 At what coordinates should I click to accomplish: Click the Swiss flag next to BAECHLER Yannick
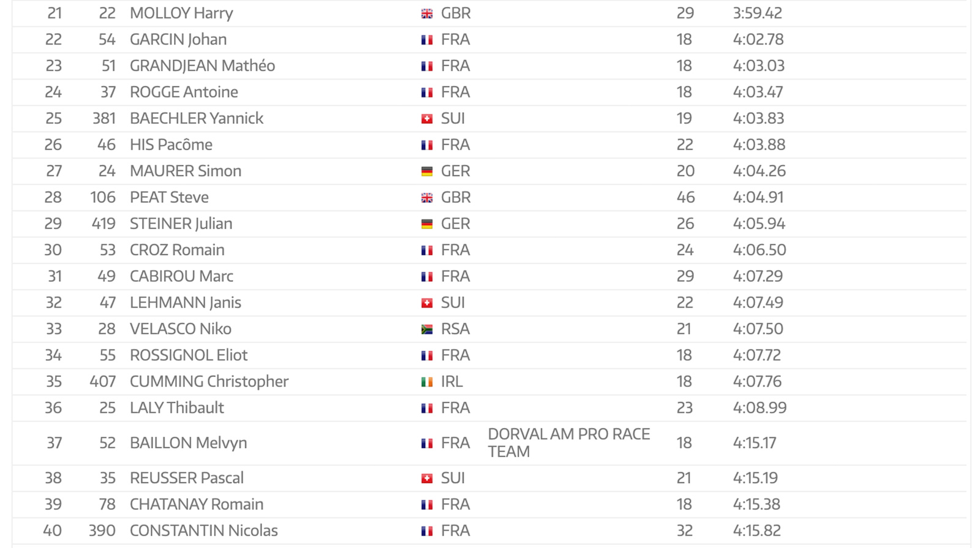coord(427,119)
